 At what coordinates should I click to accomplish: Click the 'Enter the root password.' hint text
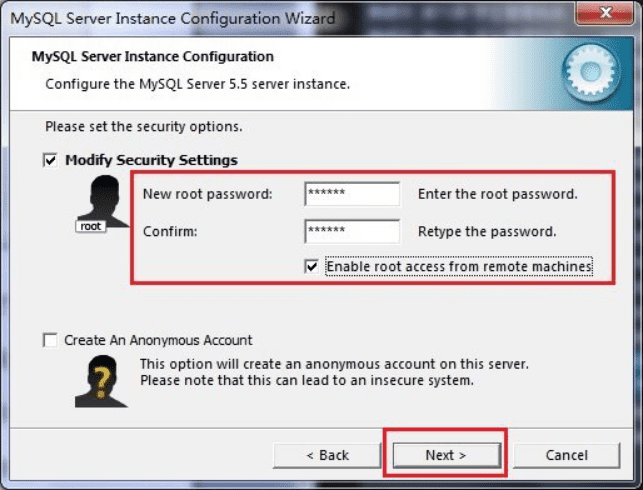(498, 194)
